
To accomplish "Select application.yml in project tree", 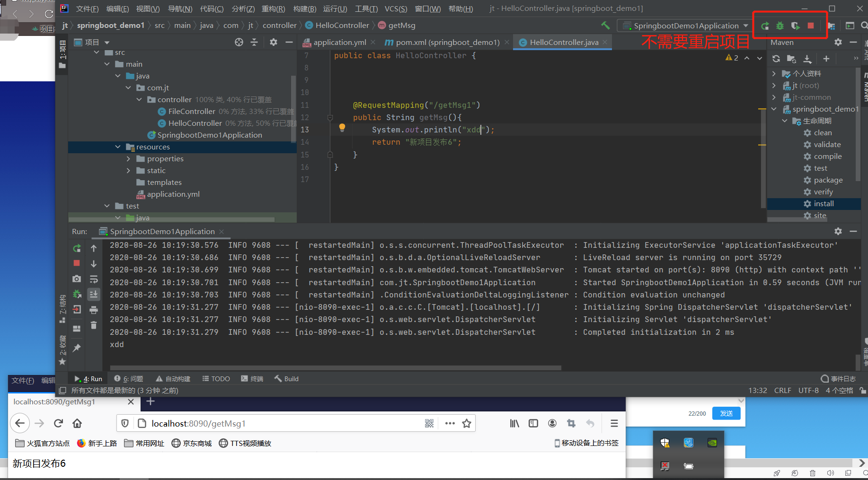I will [x=173, y=194].
